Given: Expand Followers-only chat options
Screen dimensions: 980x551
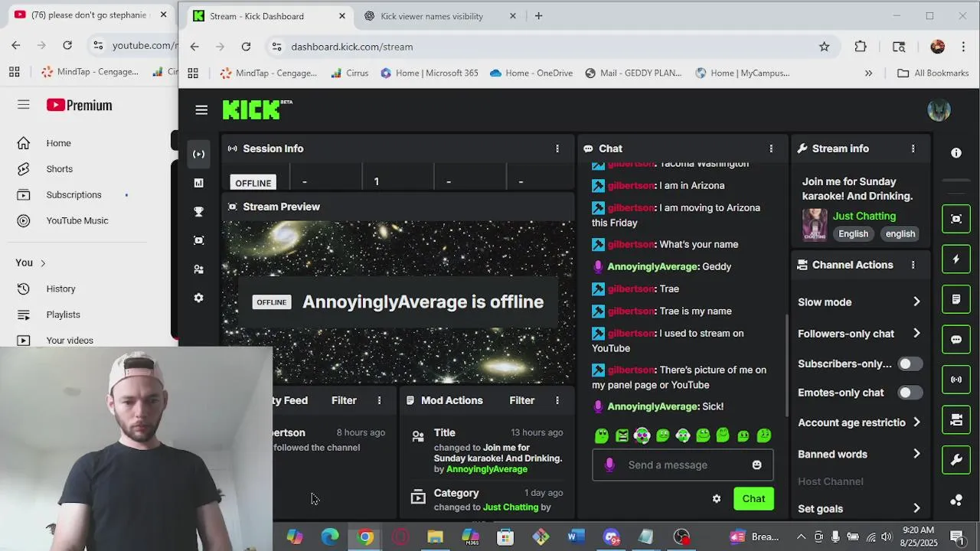Looking at the screenshot, I should 916,333.
